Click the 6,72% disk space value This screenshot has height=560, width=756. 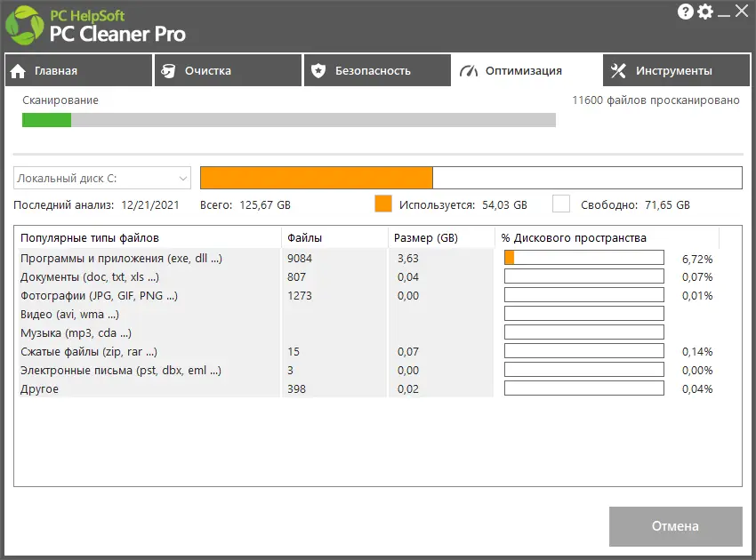pos(697,260)
